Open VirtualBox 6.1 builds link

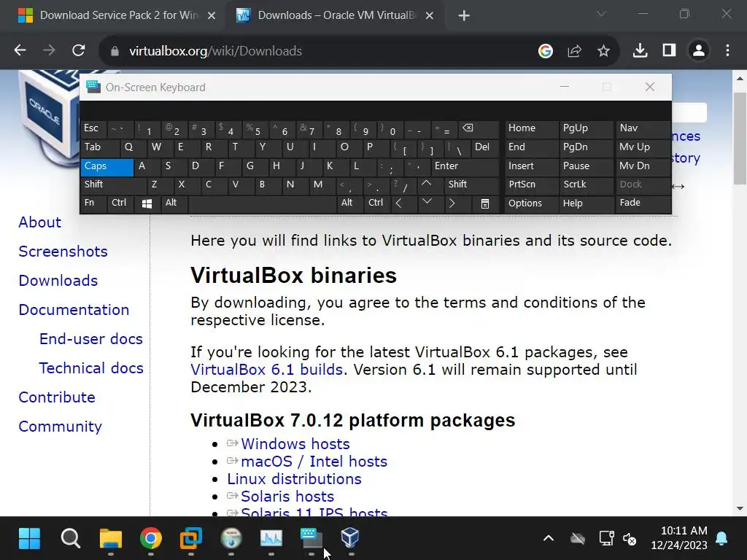tap(267, 370)
